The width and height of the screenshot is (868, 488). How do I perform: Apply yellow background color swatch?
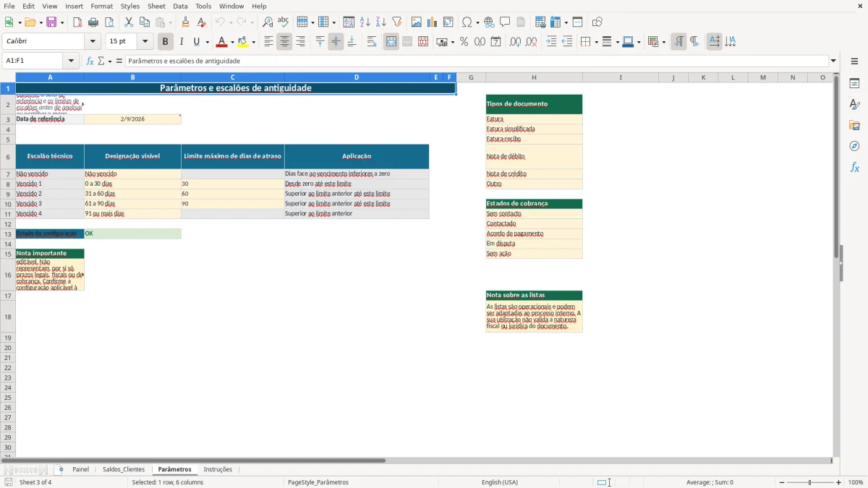tap(243, 42)
